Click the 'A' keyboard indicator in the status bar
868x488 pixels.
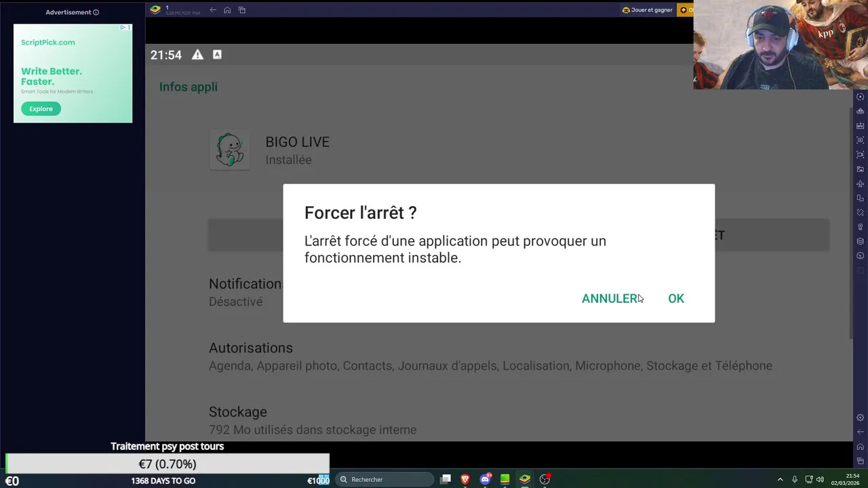pyautogui.click(x=217, y=54)
